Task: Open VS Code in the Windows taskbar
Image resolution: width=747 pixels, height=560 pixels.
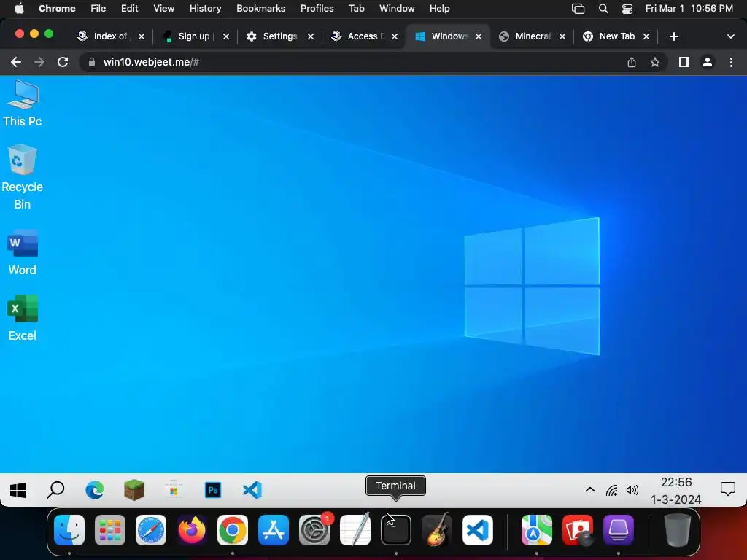Action: (x=252, y=490)
